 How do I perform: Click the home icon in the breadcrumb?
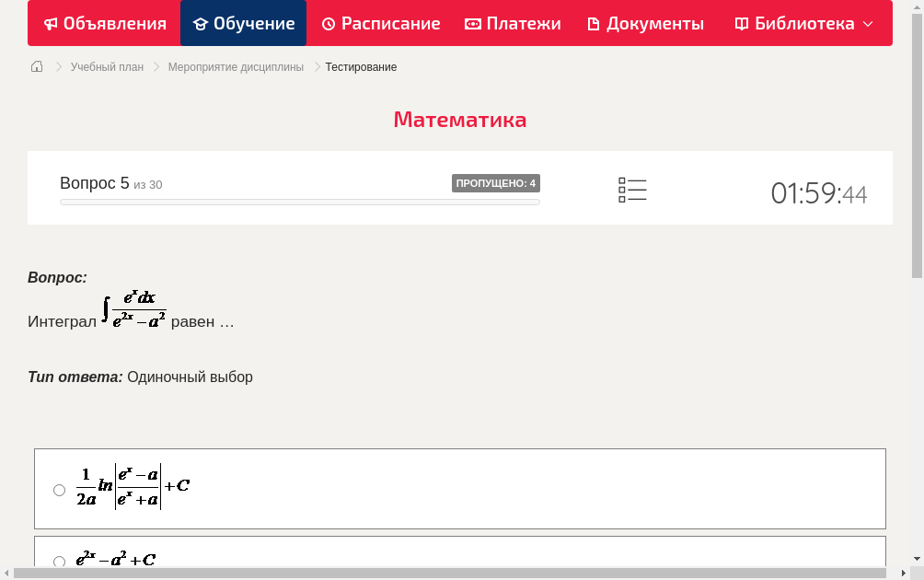point(36,66)
